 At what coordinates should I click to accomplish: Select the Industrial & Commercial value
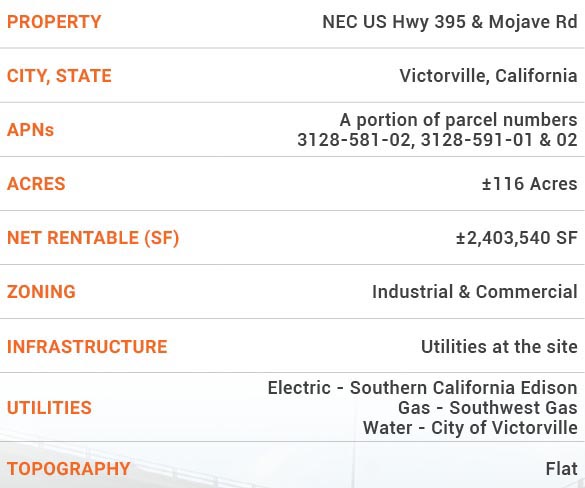(475, 291)
